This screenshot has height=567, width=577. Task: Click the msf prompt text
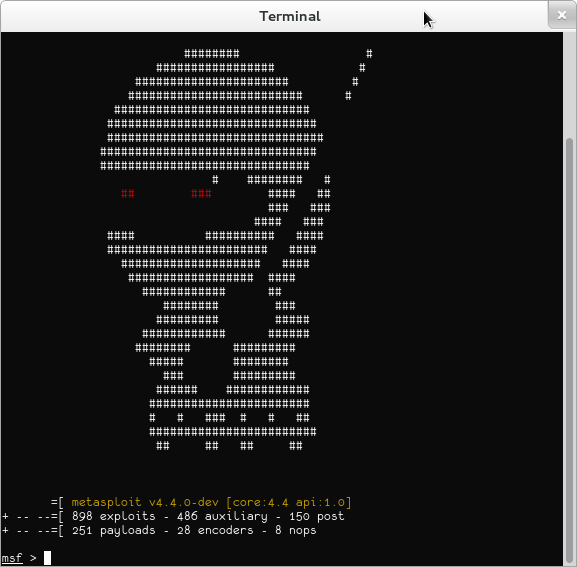12,558
